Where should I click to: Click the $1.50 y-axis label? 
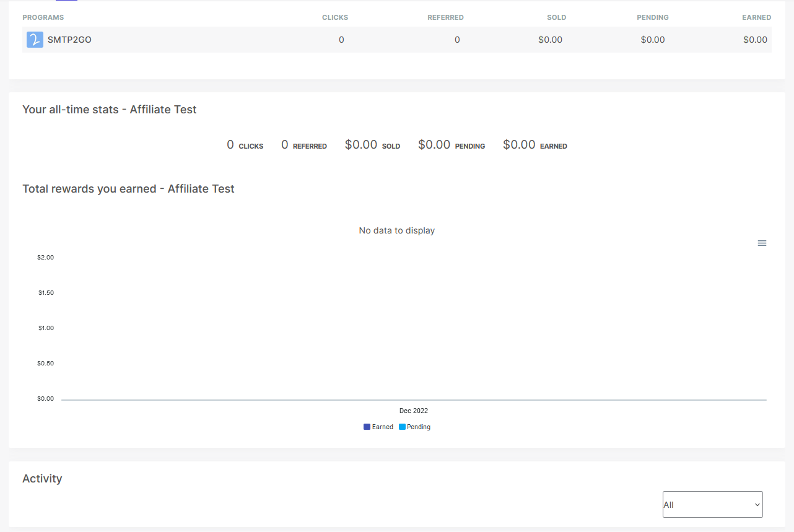click(x=46, y=292)
